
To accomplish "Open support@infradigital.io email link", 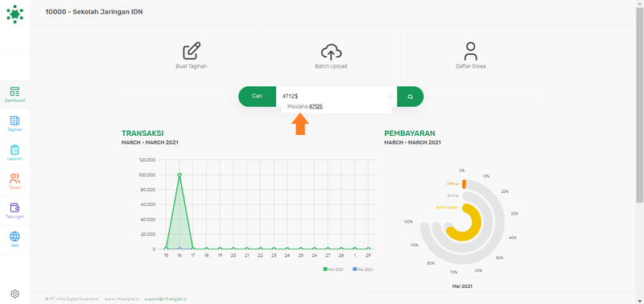I will click(x=166, y=299).
